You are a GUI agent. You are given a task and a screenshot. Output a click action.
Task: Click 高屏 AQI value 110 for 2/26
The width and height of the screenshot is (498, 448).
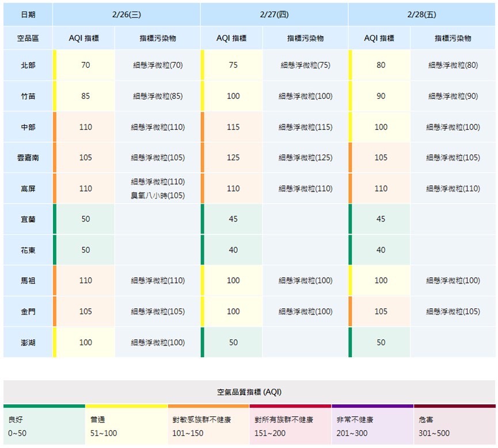pos(85,189)
